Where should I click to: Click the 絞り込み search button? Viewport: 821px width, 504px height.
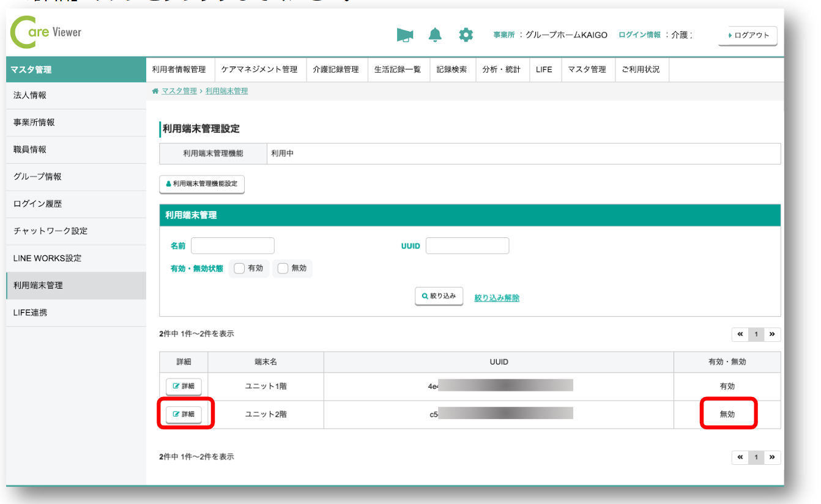pos(439,296)
